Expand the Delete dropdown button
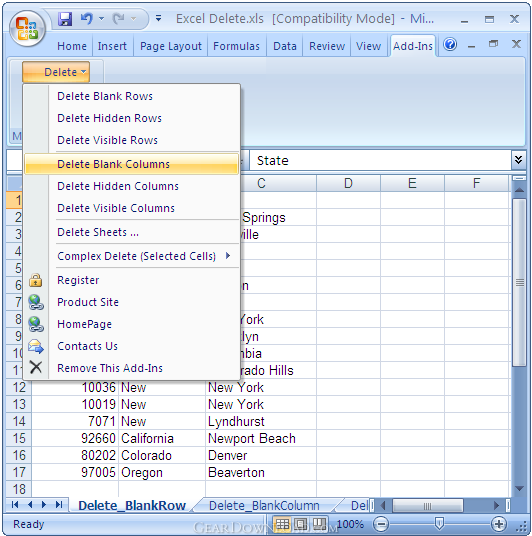 [x=56, y=72]
